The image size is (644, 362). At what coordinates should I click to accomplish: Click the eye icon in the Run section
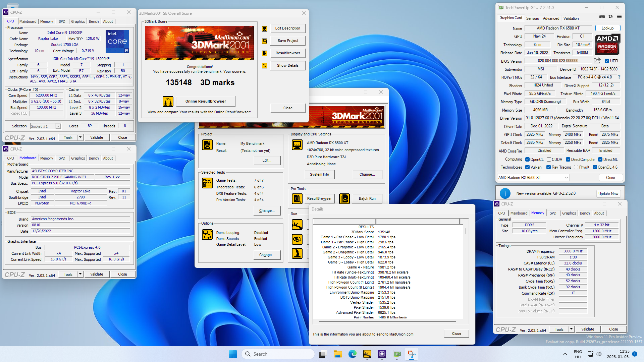point(297,239)
